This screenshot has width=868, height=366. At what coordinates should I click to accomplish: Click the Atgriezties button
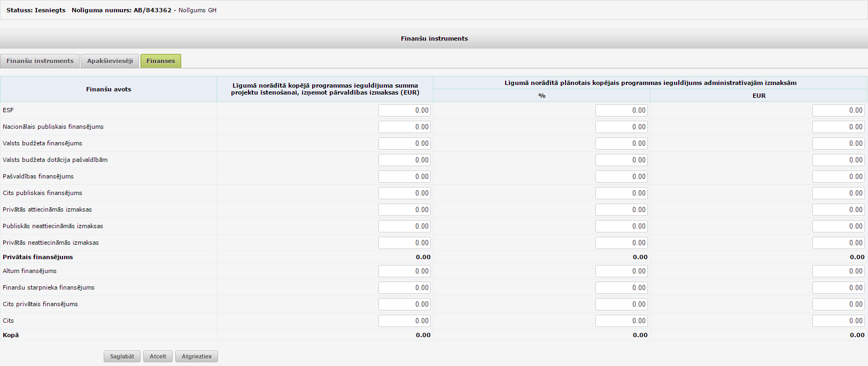[x=197, y=356]
